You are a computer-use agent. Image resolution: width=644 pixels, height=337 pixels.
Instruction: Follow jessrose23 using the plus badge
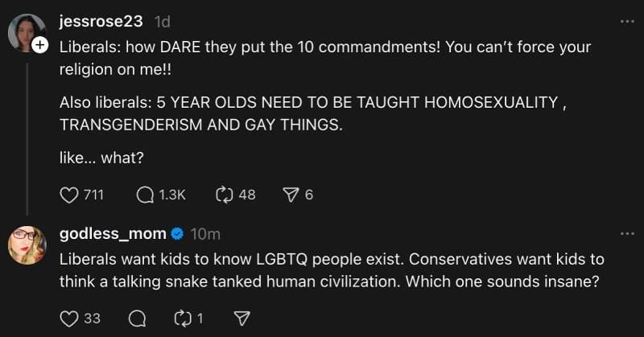coord(39,47)
